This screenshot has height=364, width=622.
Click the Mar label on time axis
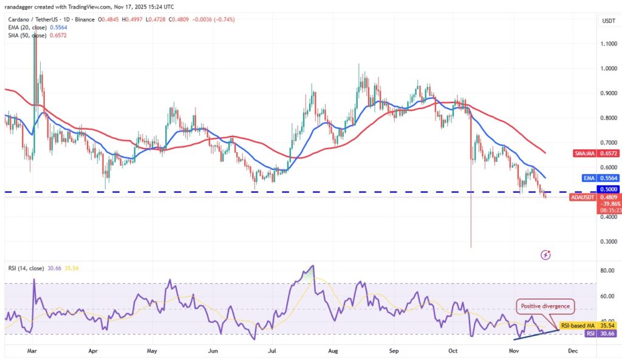(34, 351)
